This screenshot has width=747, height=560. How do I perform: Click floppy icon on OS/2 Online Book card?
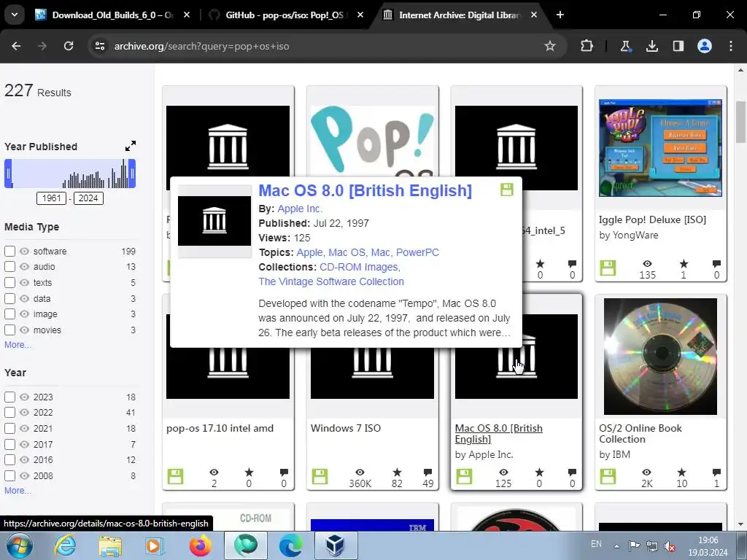pyautogui.click(x=608, y=477)
